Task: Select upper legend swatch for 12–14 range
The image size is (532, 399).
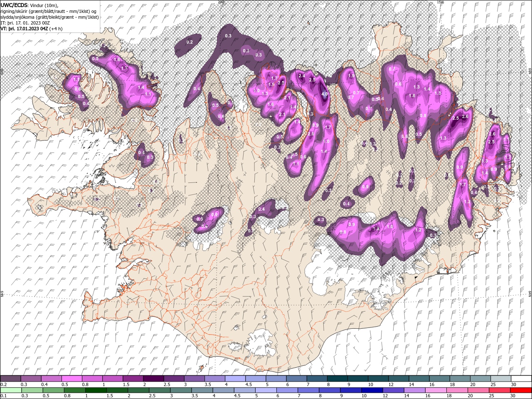Action: 399,378
